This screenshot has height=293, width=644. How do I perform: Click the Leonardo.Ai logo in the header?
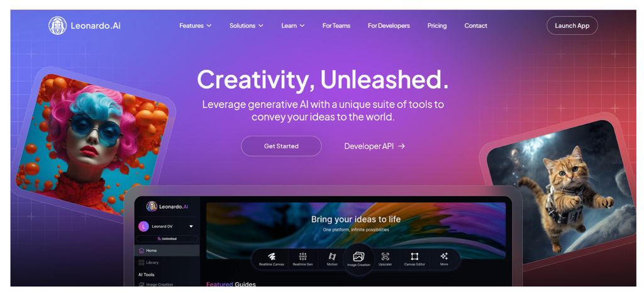point(85,25)
